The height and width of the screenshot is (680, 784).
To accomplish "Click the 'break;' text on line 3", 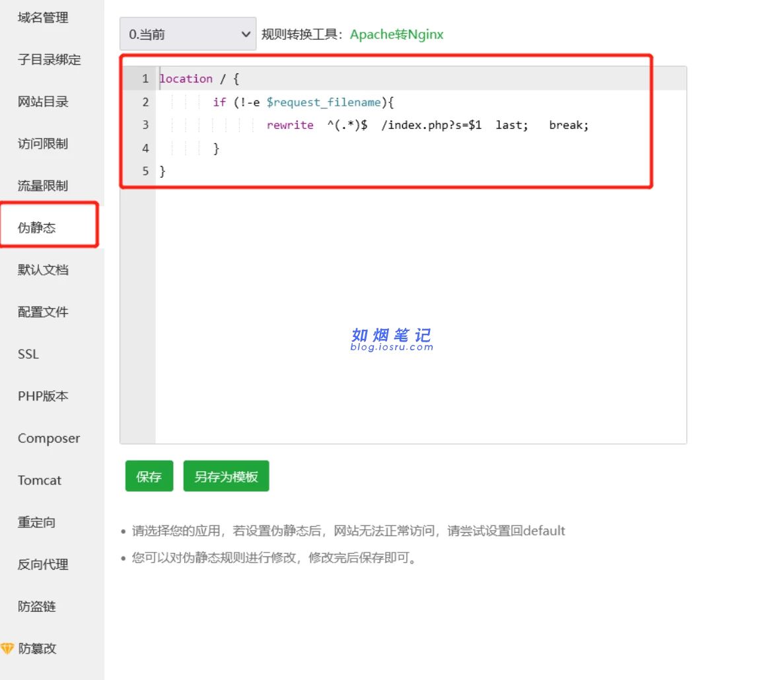I will click(x=569, y=125).
